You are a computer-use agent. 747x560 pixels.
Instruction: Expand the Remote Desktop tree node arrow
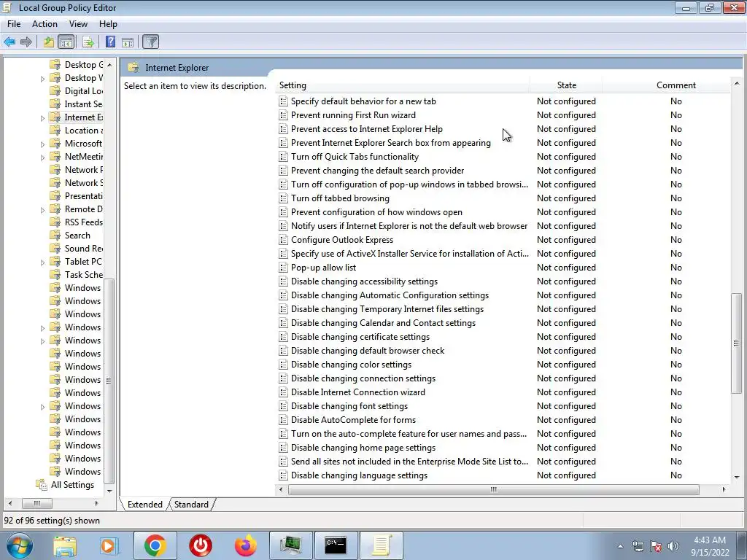point(42,210)
